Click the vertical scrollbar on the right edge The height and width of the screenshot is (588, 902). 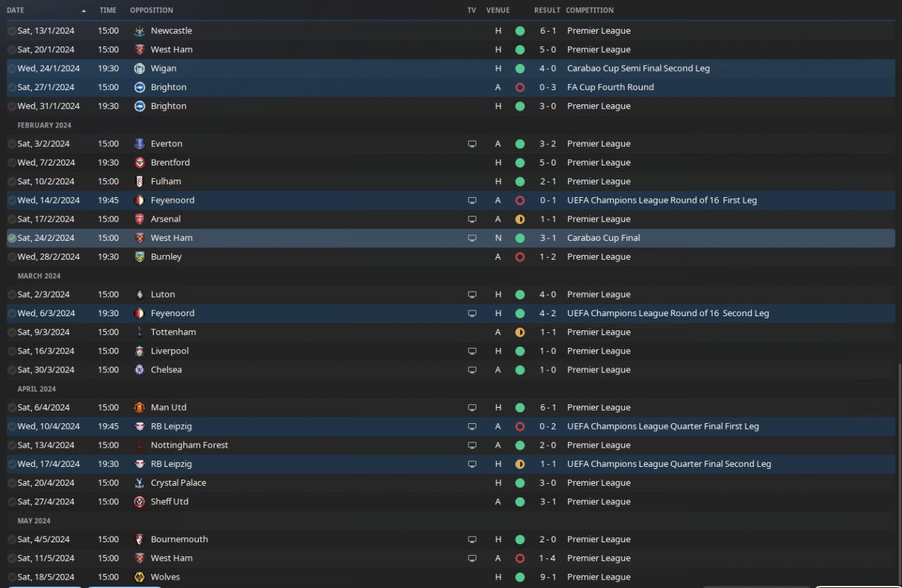pyautogui.click(x=898, y=473)
